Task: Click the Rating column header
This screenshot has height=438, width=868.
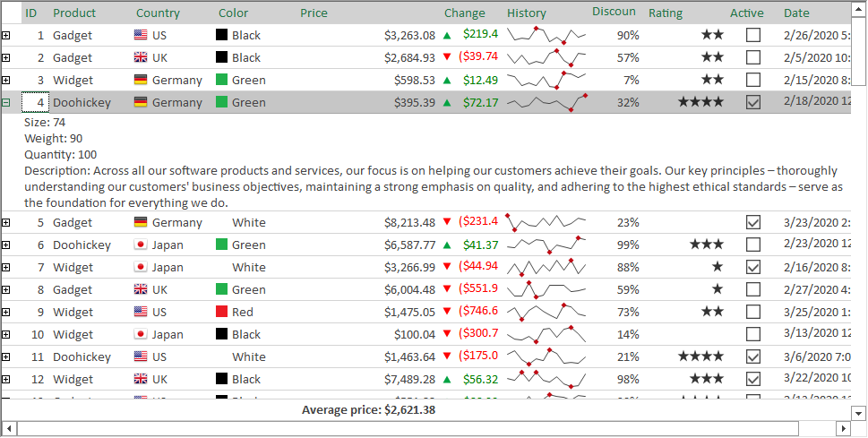Action: point(665,13)
